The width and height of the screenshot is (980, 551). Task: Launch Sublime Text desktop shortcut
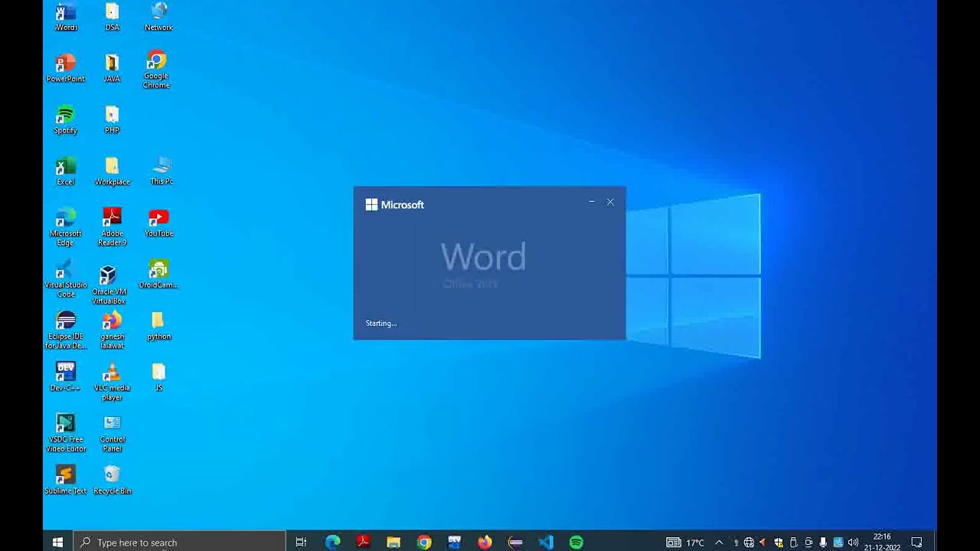coord(66,480)
